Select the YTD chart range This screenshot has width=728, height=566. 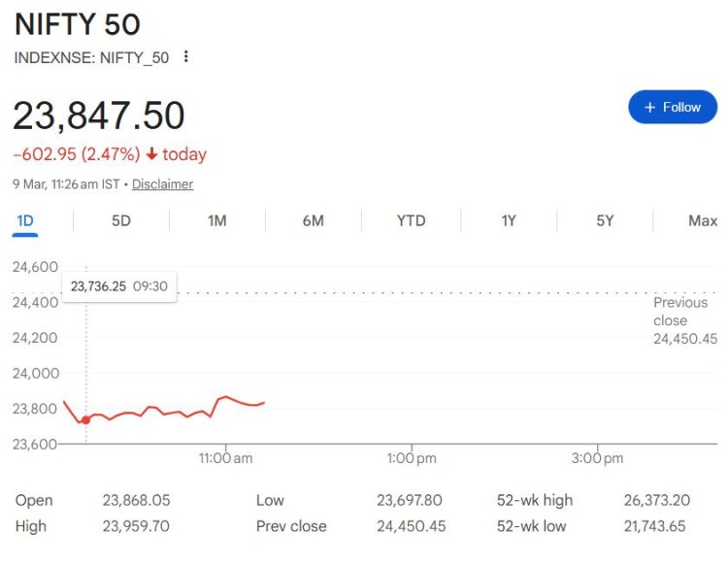411,221
